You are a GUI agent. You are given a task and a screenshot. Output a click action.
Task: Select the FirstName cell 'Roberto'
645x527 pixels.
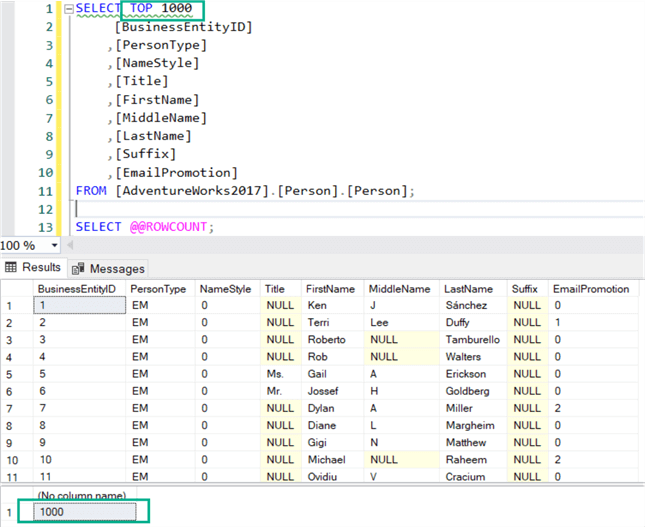point(333,340)
